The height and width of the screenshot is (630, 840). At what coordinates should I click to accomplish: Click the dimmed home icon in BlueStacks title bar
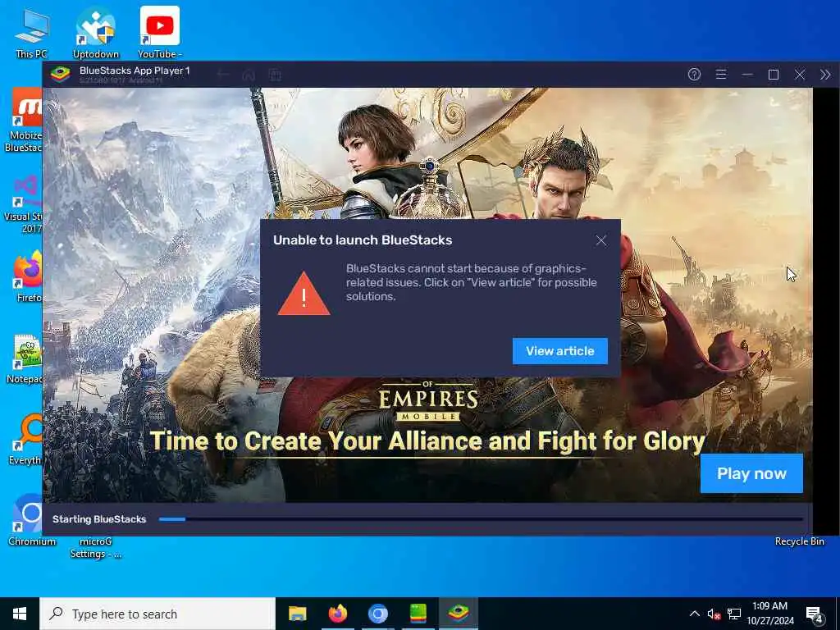pyautogui.click(x=249, y=75)
